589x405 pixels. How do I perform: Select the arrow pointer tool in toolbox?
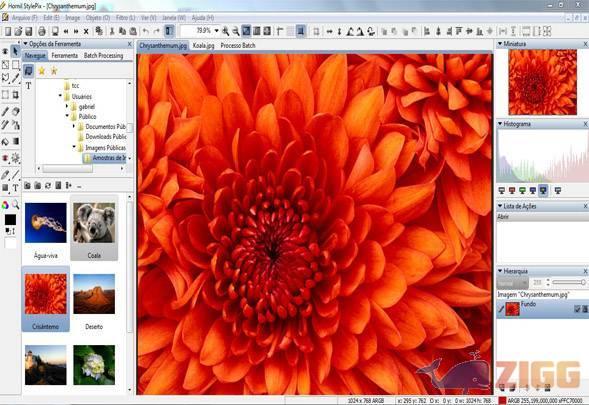tap(15, 51)
